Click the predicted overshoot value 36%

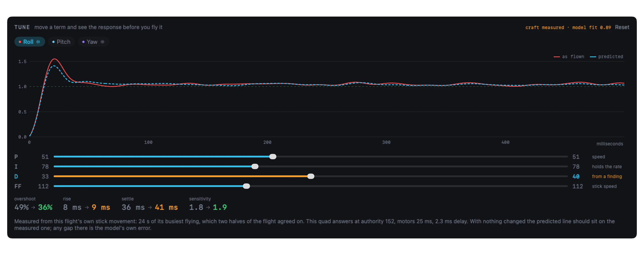point(45,207)
